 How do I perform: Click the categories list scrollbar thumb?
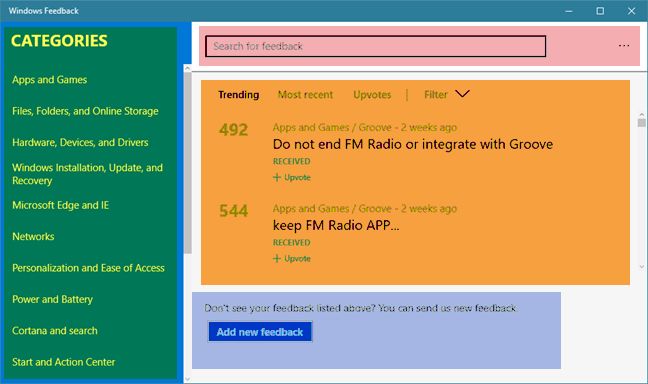click(x=188, y=163)
